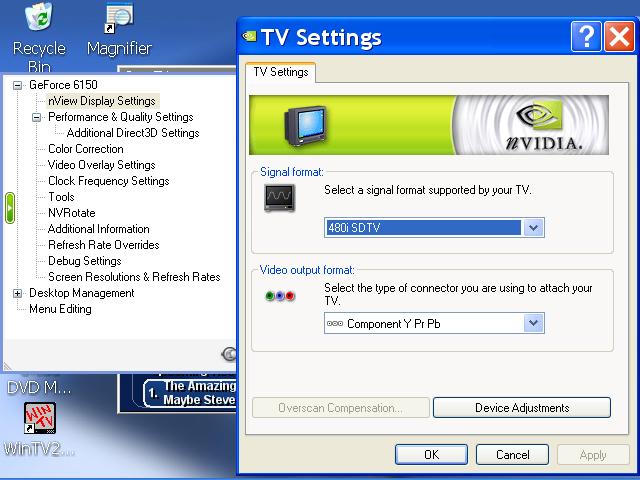Click the Cancel button
The width and height of the screenshot is (640, 480).
(x=513, y=455)
